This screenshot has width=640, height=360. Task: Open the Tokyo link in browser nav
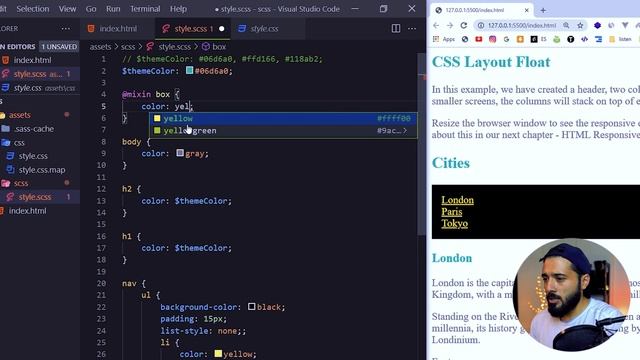454,224
